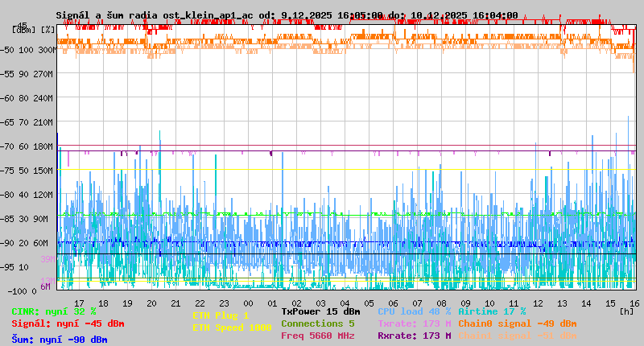Select the TxPower 15 dBm legend label

[320, 311]
